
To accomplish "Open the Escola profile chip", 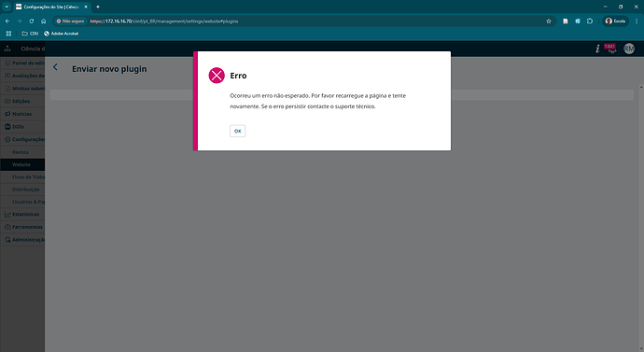I will point(615,21).
